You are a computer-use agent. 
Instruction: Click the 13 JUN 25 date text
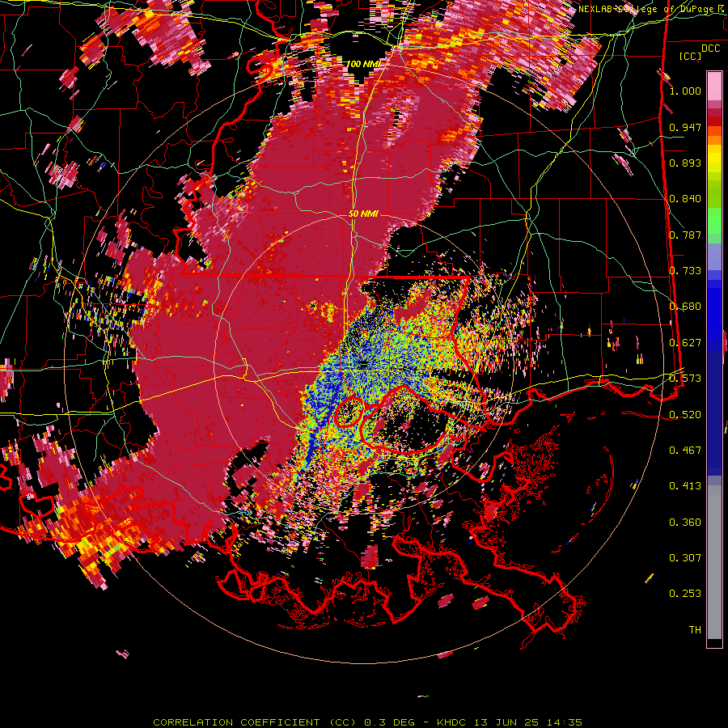pos(506,722)
